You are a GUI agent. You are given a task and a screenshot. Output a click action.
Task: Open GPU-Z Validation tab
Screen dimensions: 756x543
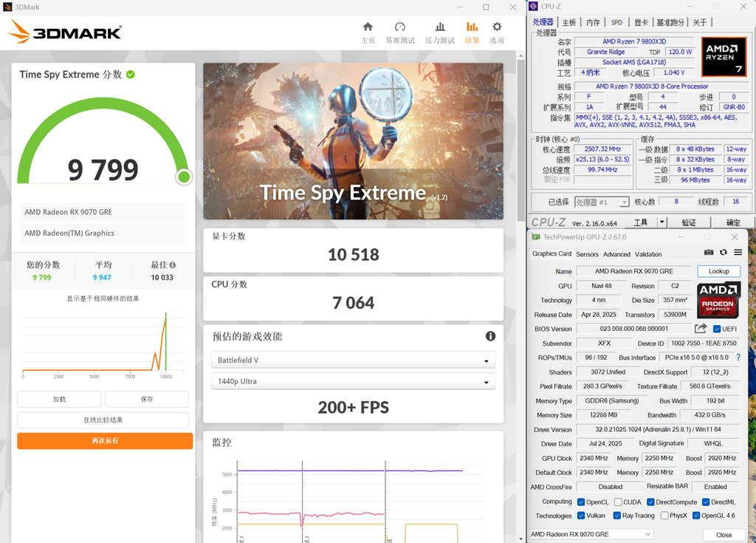(x=648, y=254)
